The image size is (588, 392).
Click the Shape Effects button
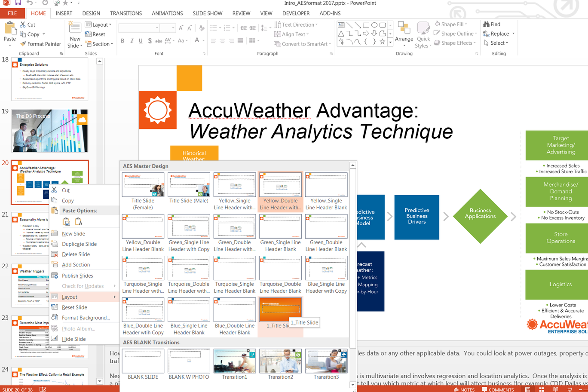455,43
